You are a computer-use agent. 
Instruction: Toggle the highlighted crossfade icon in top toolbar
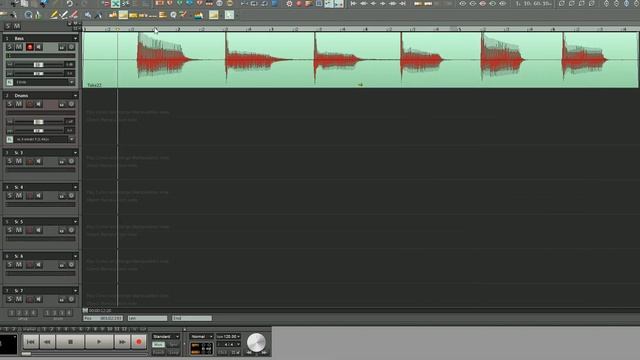click(116, 4)
